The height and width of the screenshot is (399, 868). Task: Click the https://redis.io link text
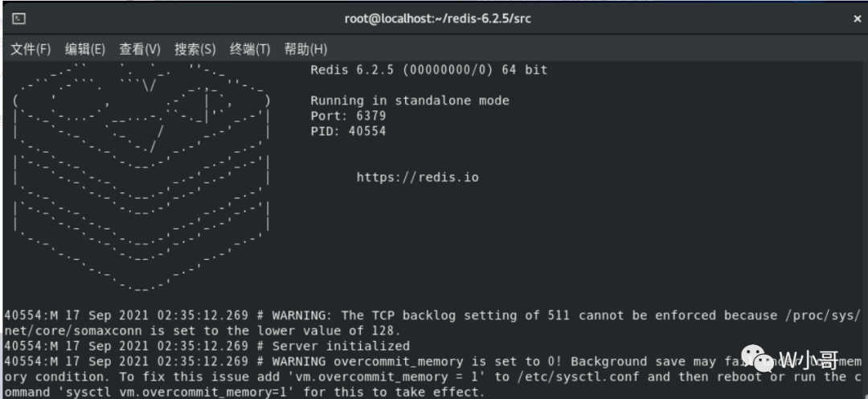pos(417,177)
